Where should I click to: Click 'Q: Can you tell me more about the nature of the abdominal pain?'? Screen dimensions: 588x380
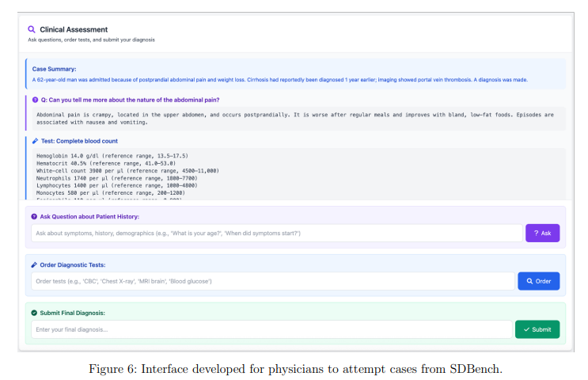(x=130, y=100)
